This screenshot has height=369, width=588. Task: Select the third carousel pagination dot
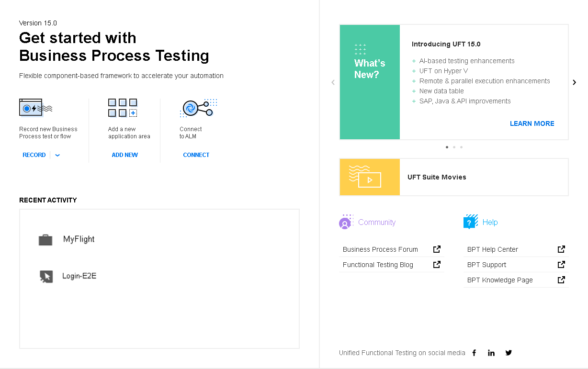click(x=461, y=147)
